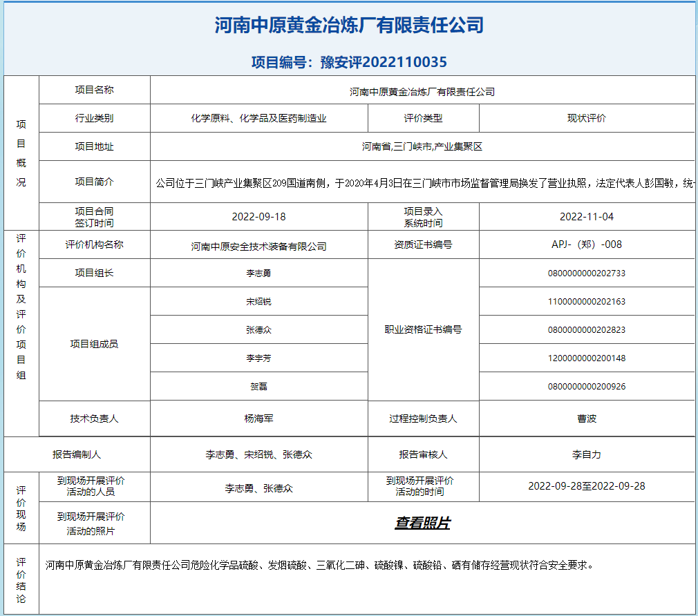
Task: Click the 项目简介 label
Action: [95, 182]
